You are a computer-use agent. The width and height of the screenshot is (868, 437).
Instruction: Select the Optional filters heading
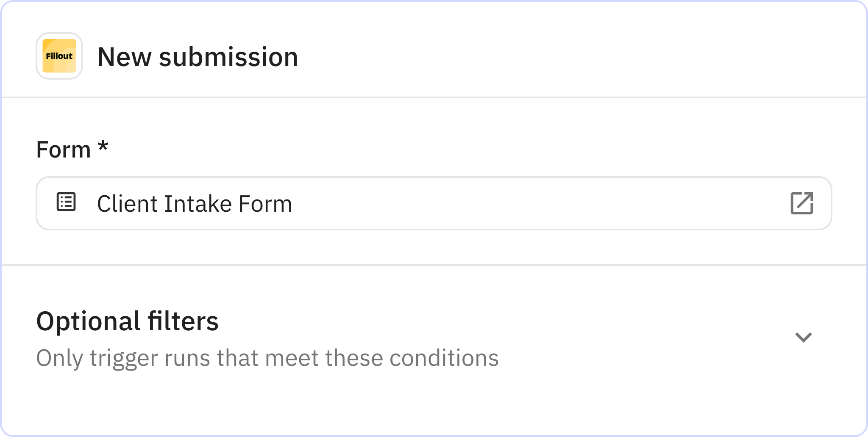(x=127, y=321)
